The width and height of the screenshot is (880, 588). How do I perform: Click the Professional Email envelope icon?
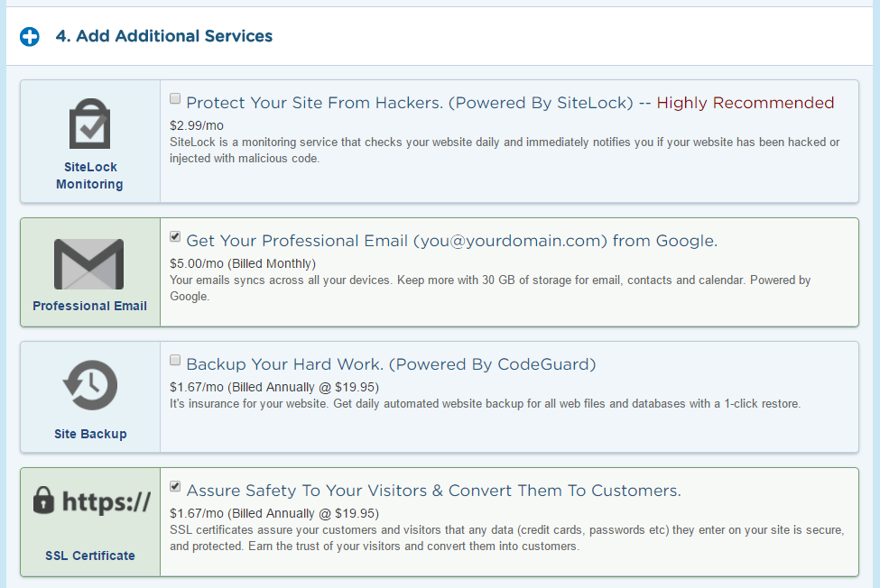[x=88, y=264]
